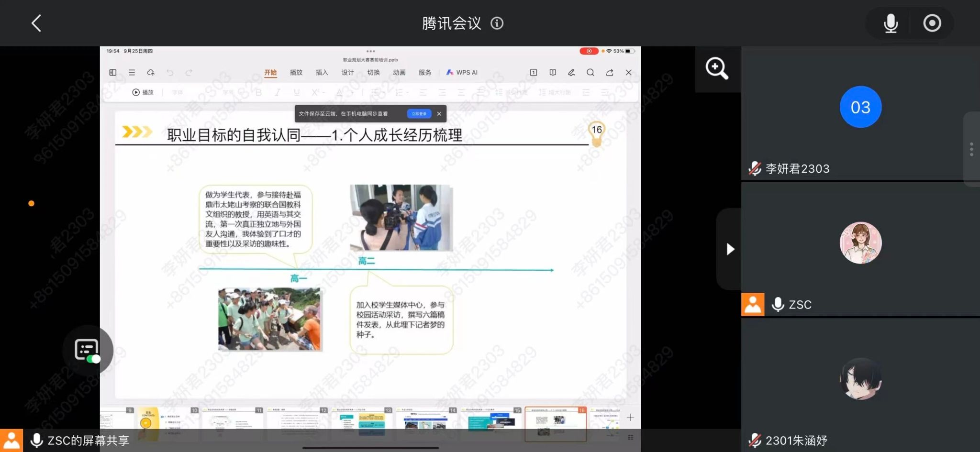Screen dimensions: 980x452
Task: Click the WPS cloud upload icon
Action: point(151,73)
